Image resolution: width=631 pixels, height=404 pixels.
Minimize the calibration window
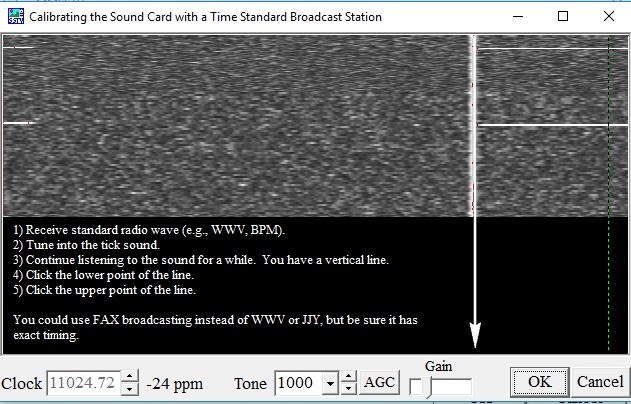click(517, 17)
